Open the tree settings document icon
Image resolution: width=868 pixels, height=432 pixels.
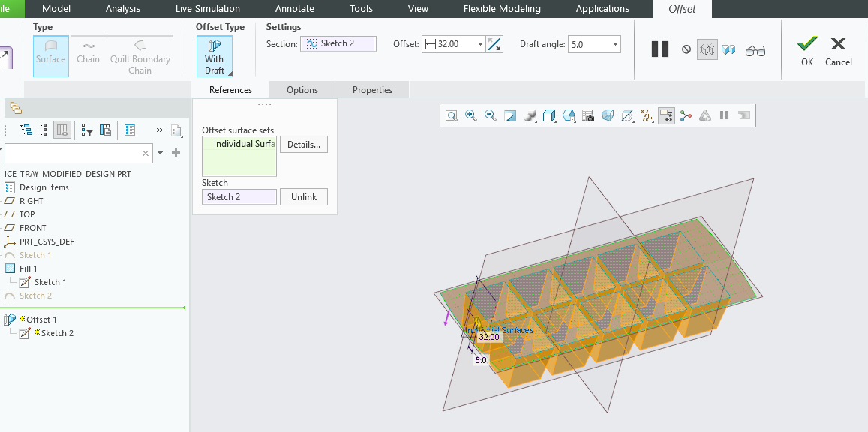tap(176, 130)
